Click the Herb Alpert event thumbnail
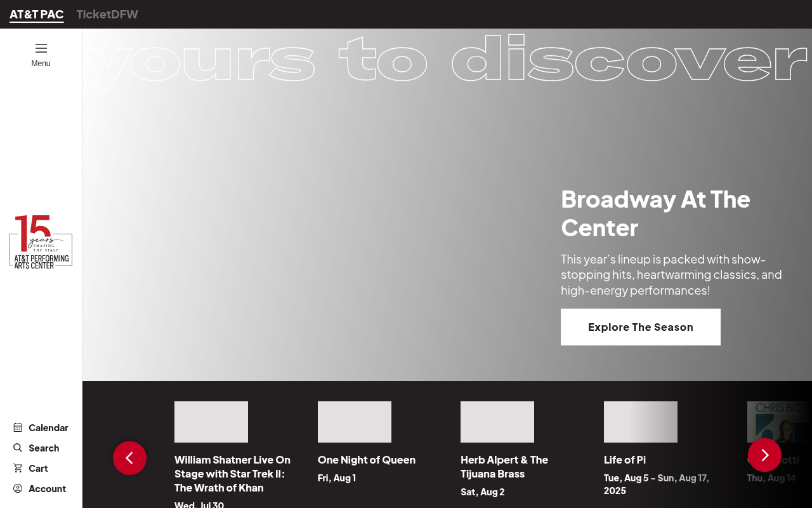Image resolution: width=812 pixels, height=508 pixels. [497, 422]
